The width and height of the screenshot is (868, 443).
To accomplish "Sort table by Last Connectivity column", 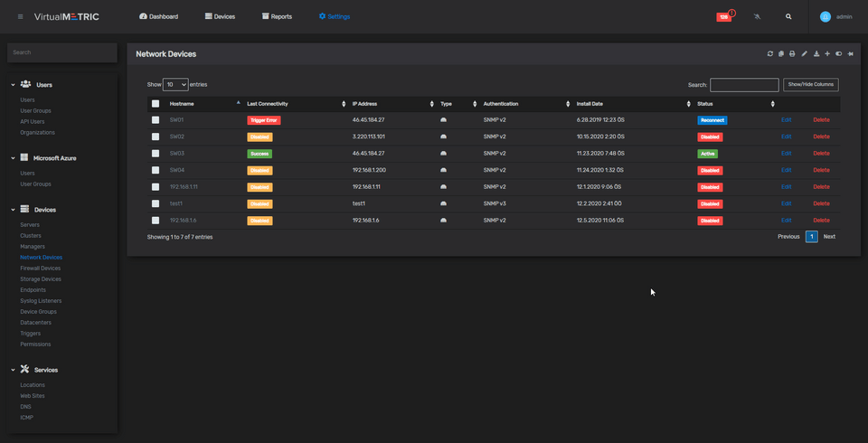I will point(296,104).
